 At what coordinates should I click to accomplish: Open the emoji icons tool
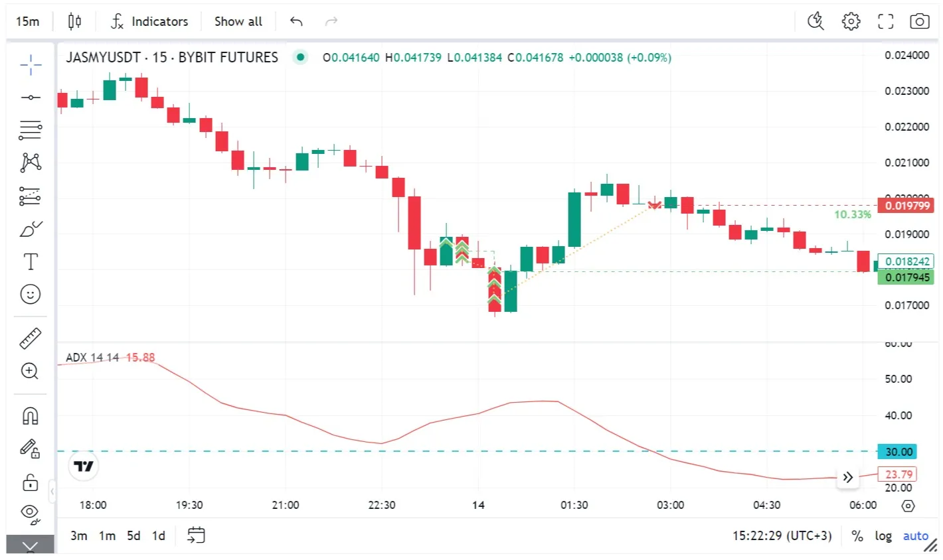coord(31,294)
